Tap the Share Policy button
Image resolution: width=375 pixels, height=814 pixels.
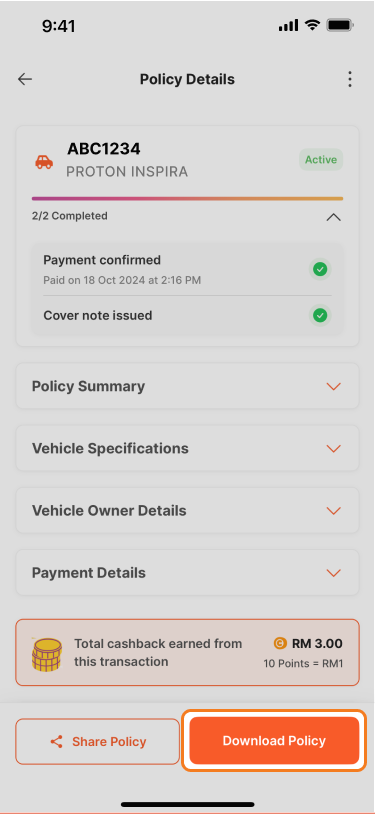coord(98,741)
